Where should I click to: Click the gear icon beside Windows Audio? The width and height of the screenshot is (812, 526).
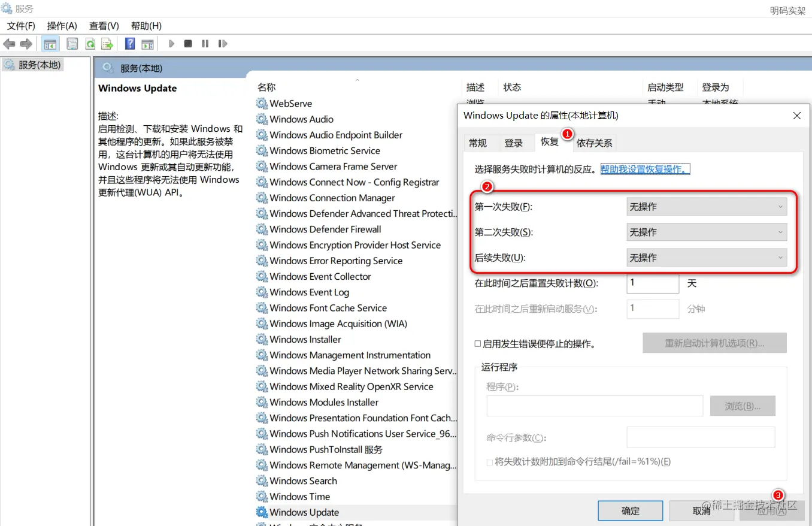coord(262,119)
